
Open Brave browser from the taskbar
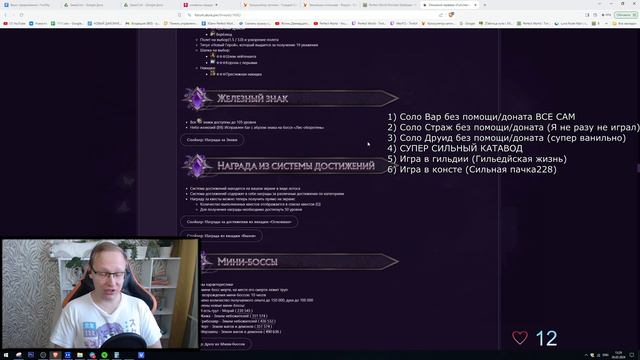pos(55,355)
